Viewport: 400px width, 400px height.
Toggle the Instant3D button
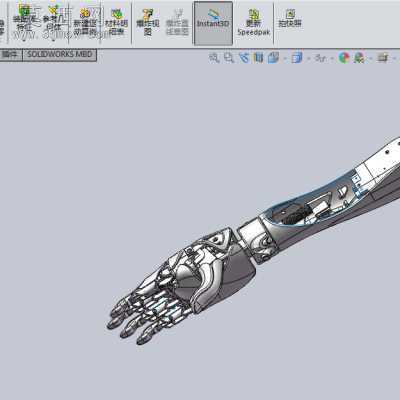pyautogui.click(x=213, y=23)
